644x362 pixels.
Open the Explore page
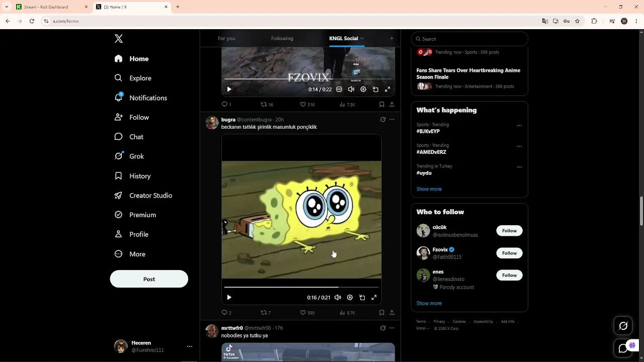pos(133,78)
